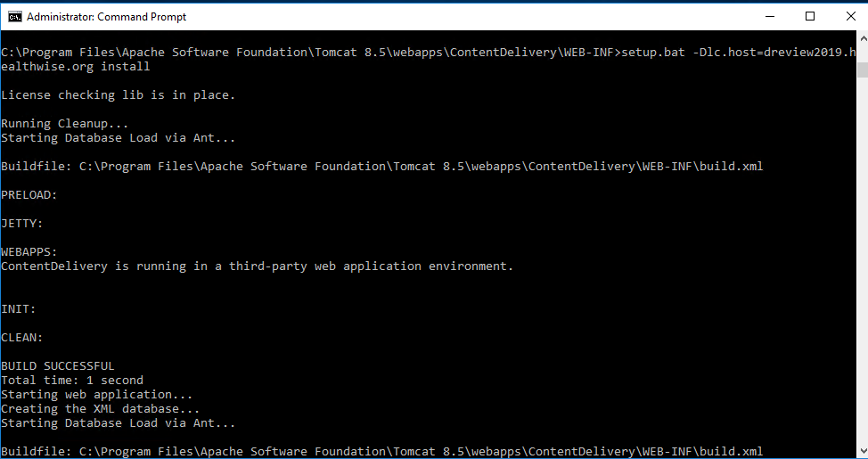The width and height of the screenshot is (868, 459).
Task: Click the 'WEBAPPS:' target label
Action: (x=29, y=251)
